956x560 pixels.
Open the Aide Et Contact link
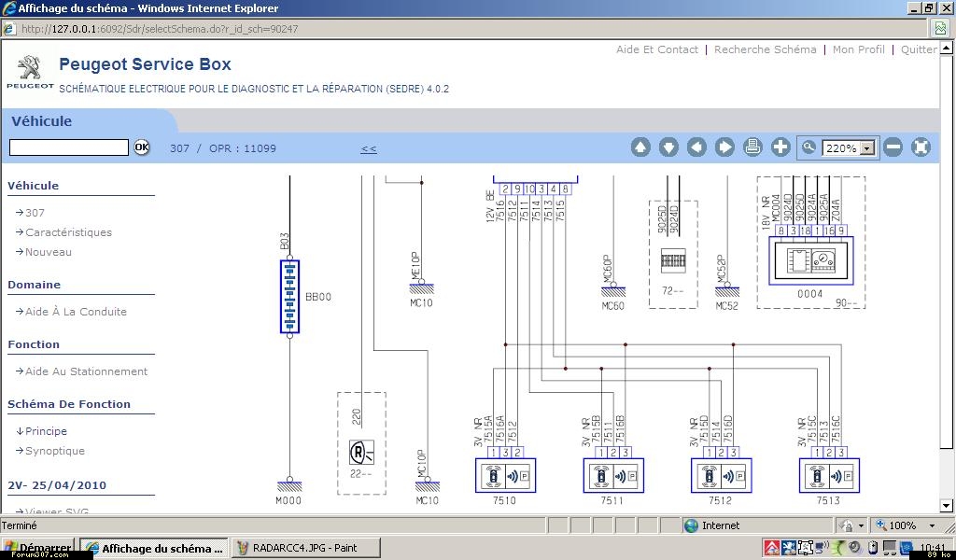(x=657, y=49)
